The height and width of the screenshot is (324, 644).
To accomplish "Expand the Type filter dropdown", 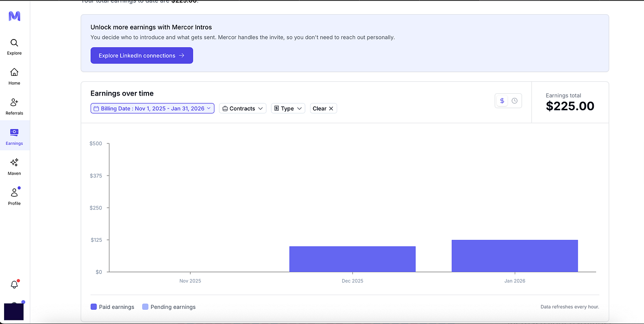I will click(x=288, y=108).
